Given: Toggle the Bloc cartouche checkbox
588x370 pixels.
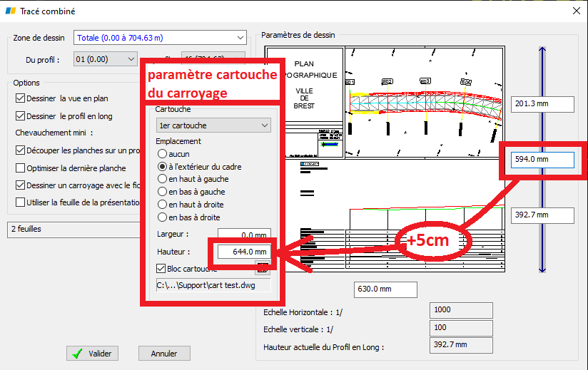Looking at the screenshot, I should (x=161, y=269).
